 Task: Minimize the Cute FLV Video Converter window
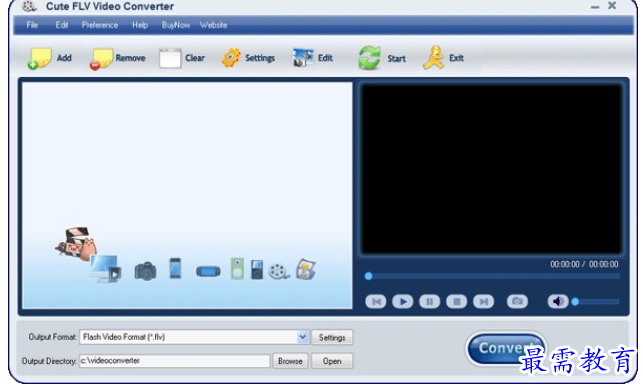pos(595,7)
